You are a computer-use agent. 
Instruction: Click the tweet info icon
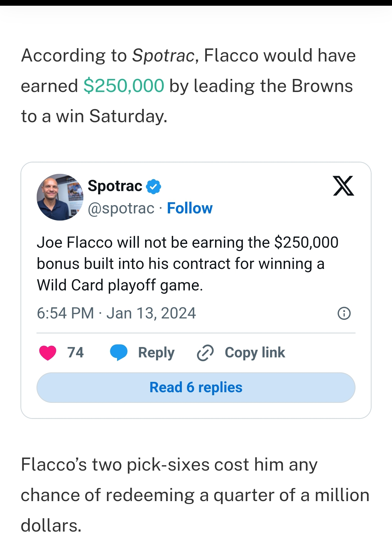(x=344, y=313)
